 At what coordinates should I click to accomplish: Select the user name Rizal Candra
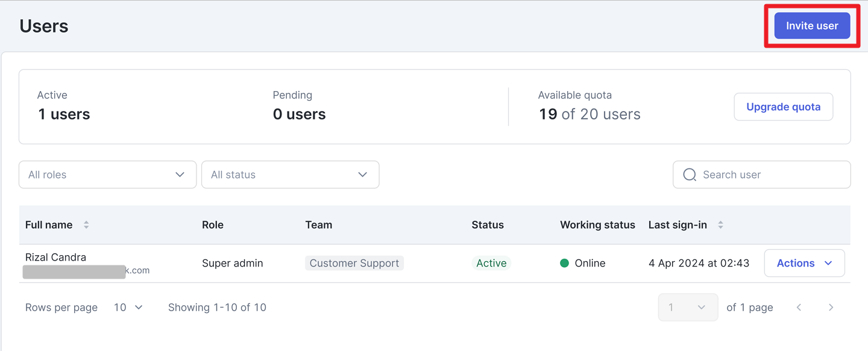click(55, 257)
